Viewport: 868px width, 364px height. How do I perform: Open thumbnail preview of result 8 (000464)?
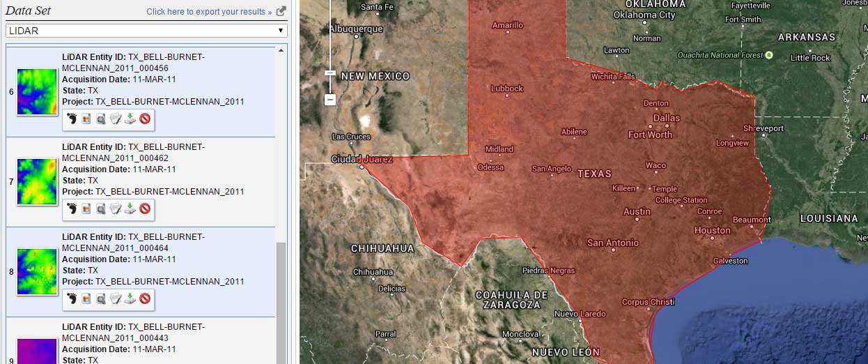point(37,272)
